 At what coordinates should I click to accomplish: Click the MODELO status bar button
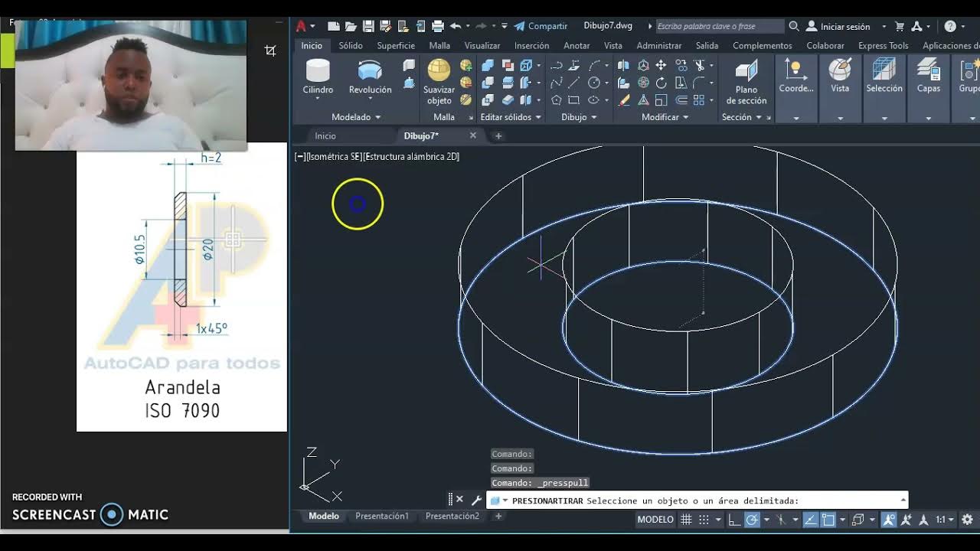(x=655, y=520)
